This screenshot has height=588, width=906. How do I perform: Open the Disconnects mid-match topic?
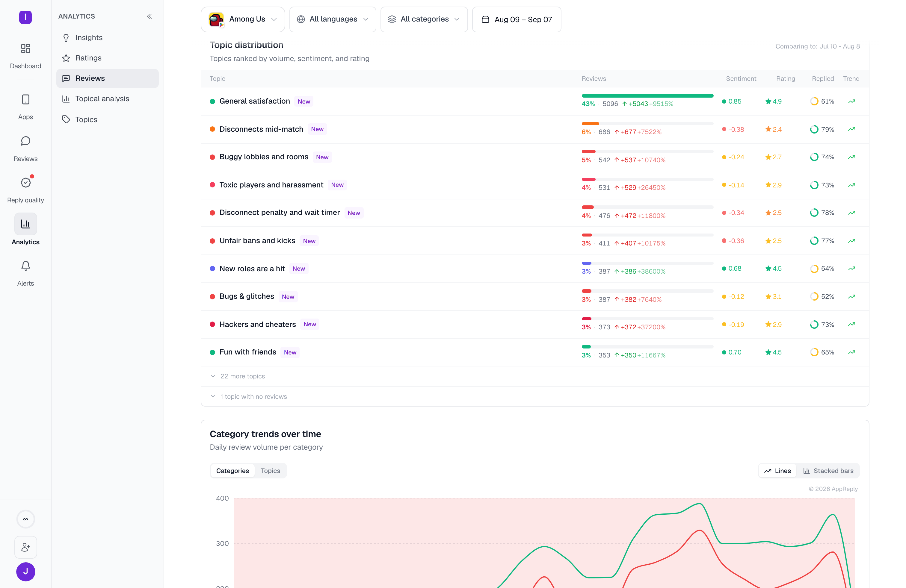261,129
